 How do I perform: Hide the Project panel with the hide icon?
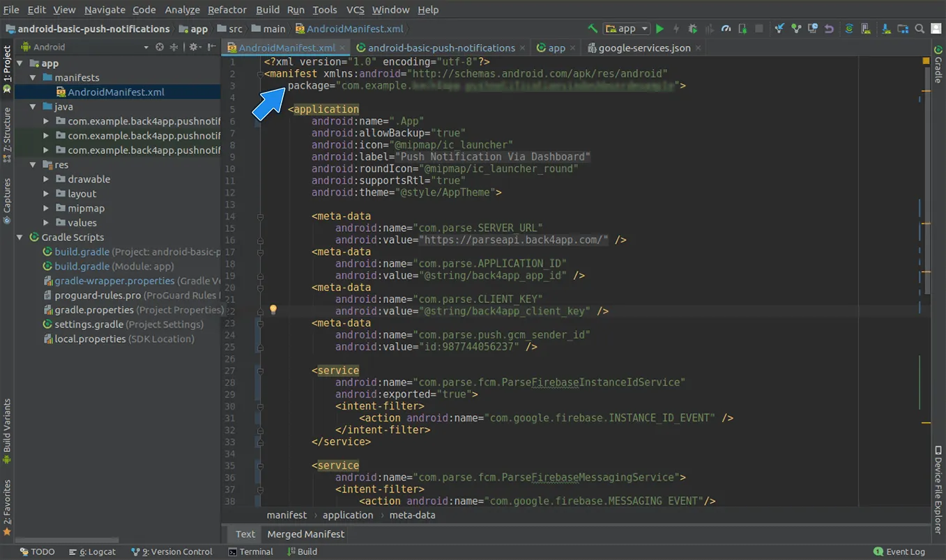pos(211,47)
